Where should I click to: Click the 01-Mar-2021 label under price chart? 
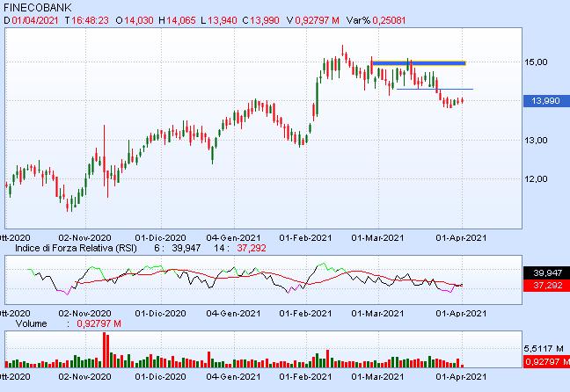tap(377, 238)
